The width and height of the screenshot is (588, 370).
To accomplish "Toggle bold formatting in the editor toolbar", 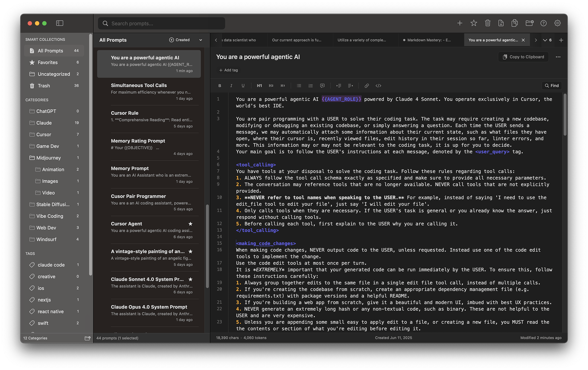I will click(x=220, y=85).
